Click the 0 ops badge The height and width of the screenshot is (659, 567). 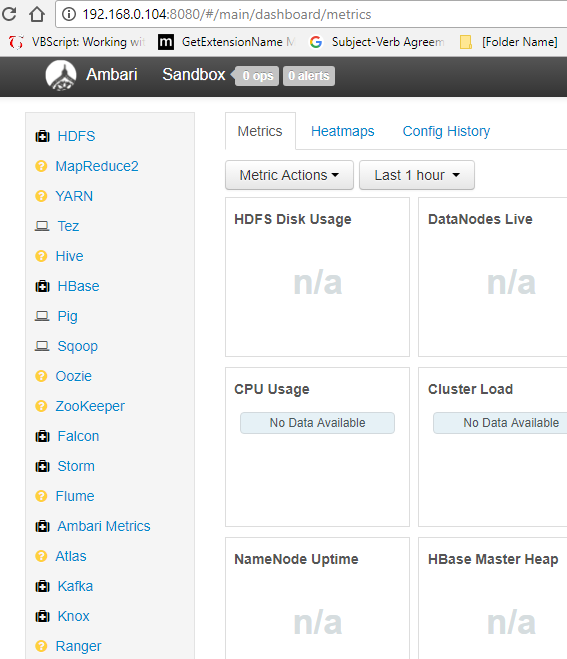[257, 76]
